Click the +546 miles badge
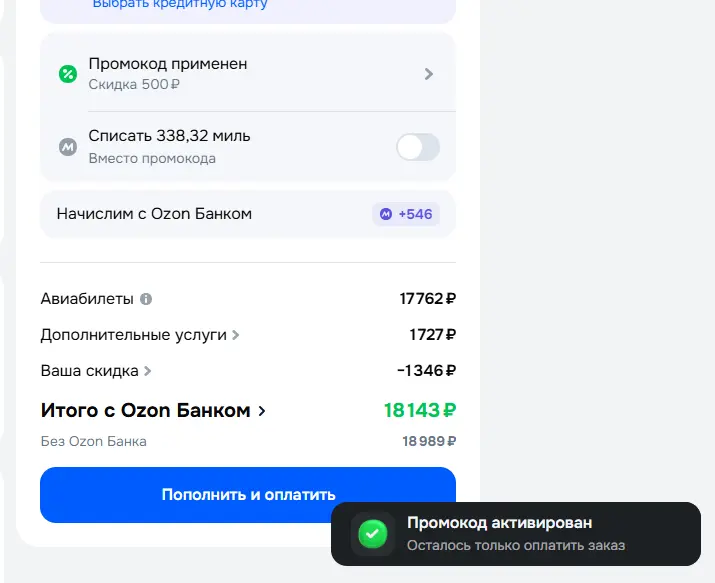The height and width of the screenshot is (583, 715). coord(406,214)
